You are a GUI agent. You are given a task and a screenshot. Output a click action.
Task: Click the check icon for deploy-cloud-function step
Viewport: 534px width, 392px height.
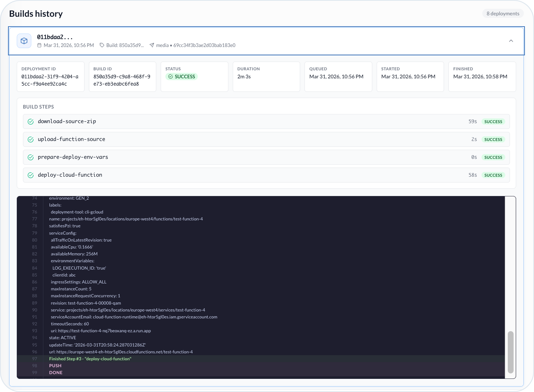[x=31, y=175]
